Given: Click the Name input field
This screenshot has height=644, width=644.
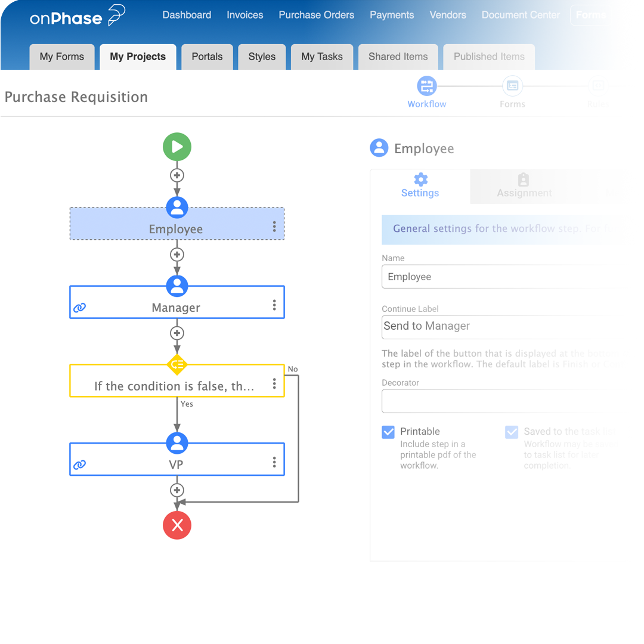Looking at the screenshot, I should tap(497, 277).
